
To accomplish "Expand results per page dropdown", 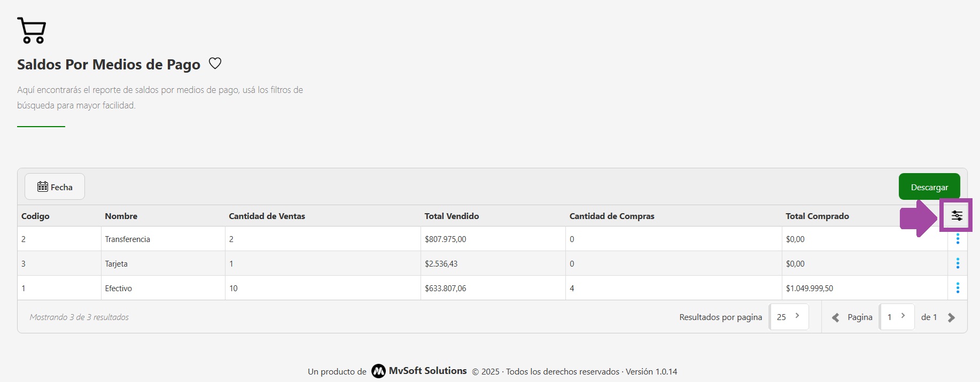I will coord(788,317).
